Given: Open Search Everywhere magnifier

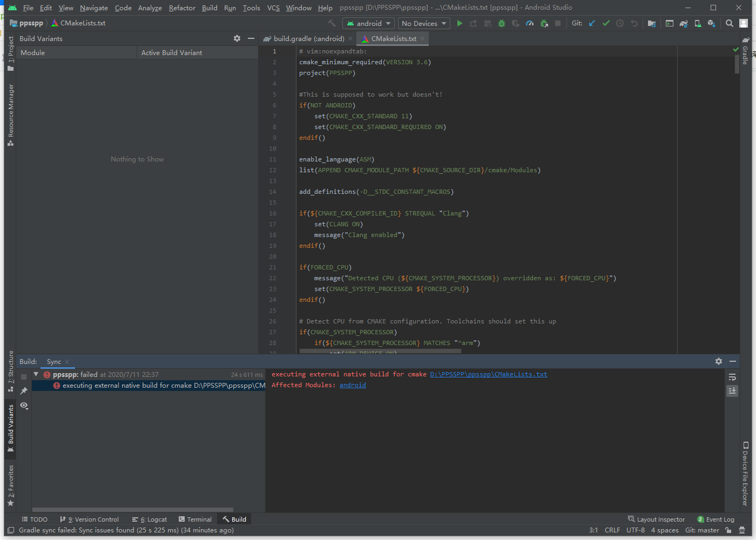Looking at the screenshot, I should [729, 23].
